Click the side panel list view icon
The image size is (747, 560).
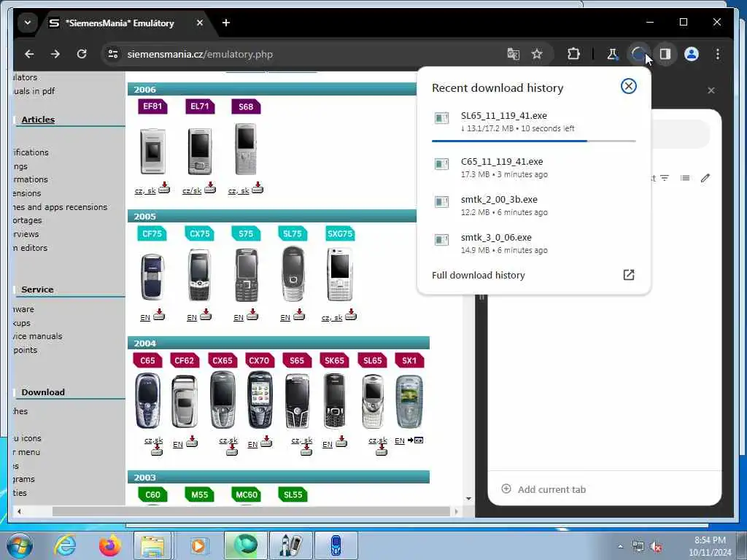pyautogui.click(x=685, y=178)
